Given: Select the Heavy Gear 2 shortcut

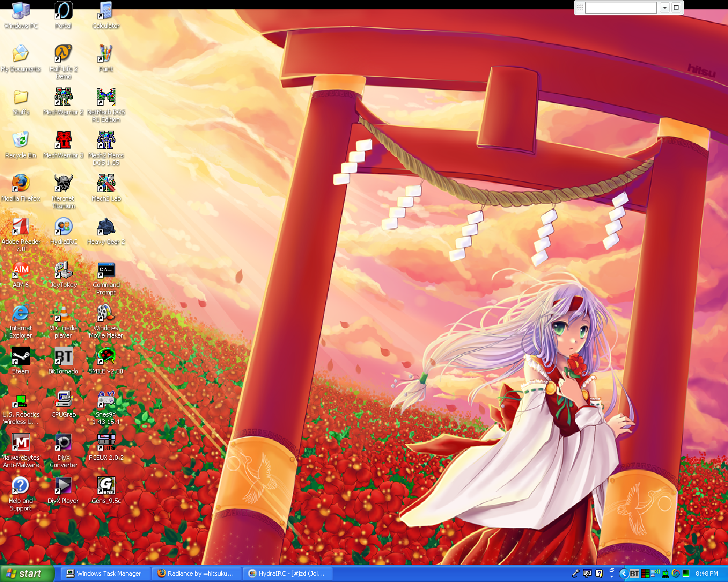Looking at the screenshot, I should [x=106, y=231].
